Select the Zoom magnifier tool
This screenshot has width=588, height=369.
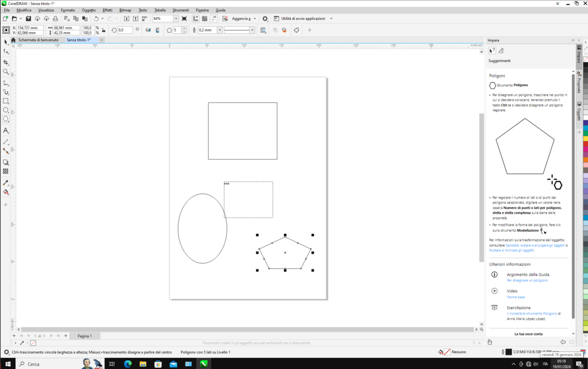(x=6, y=71)
